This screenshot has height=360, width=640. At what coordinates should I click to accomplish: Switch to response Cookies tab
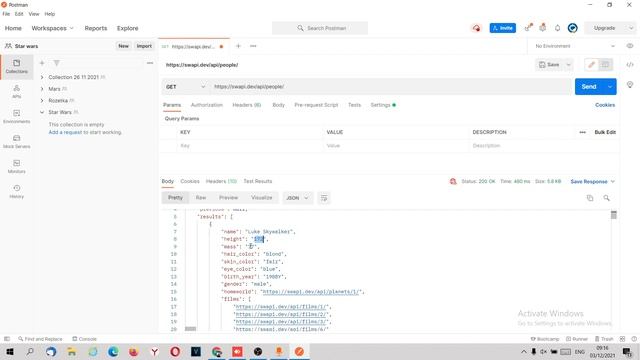tap(190, 181)
